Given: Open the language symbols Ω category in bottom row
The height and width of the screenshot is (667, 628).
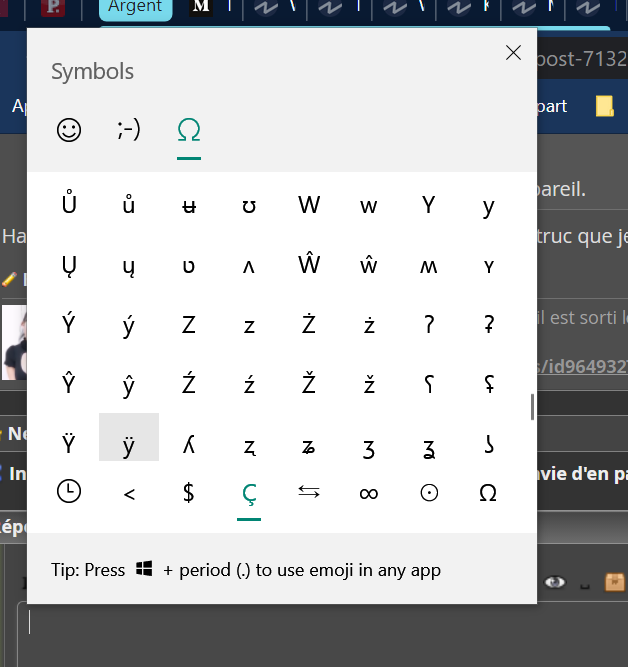Looking at the screenshot, I should (488, 492).
